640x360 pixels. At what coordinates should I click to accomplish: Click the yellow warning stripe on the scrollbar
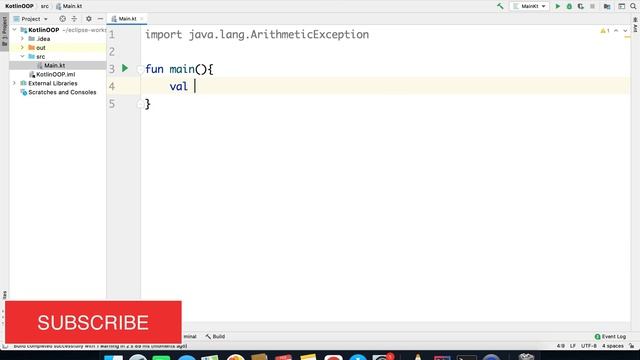(x=627, y=37)
